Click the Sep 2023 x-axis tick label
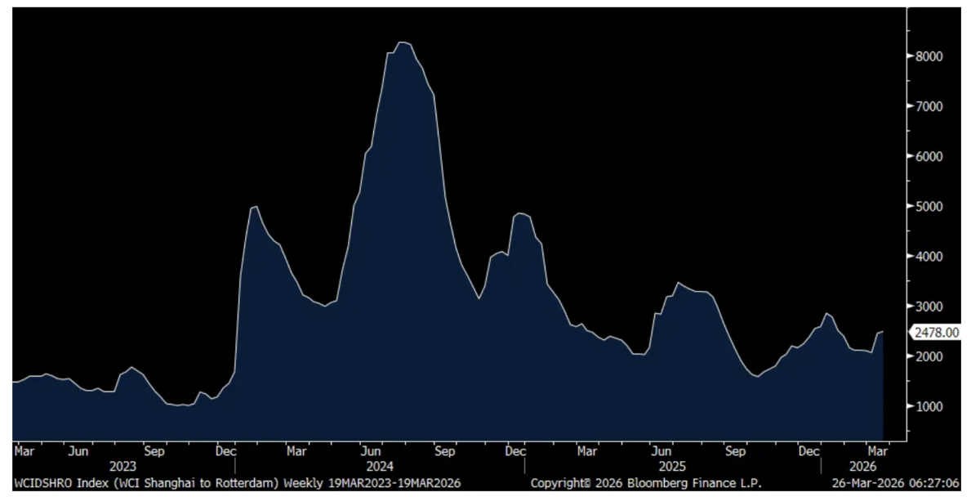The image size is (980, 497). [x=154, y=450]
